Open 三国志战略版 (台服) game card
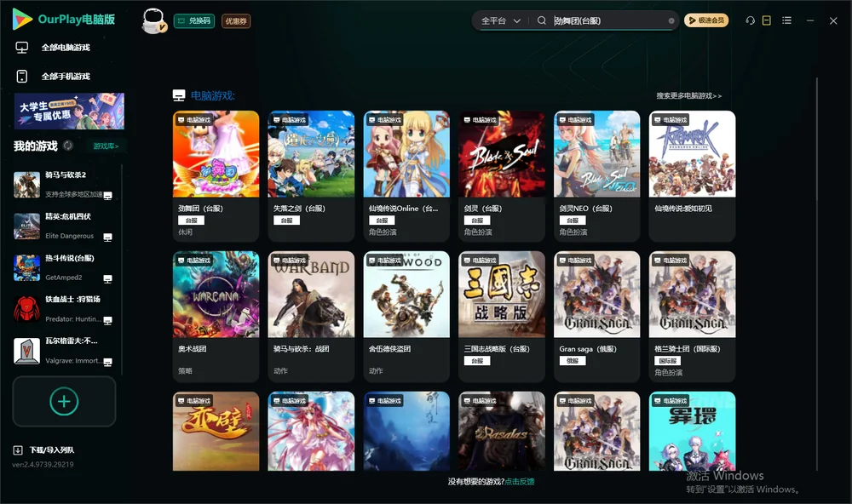This screenshot has width=852, height=504. coord(502,316)
